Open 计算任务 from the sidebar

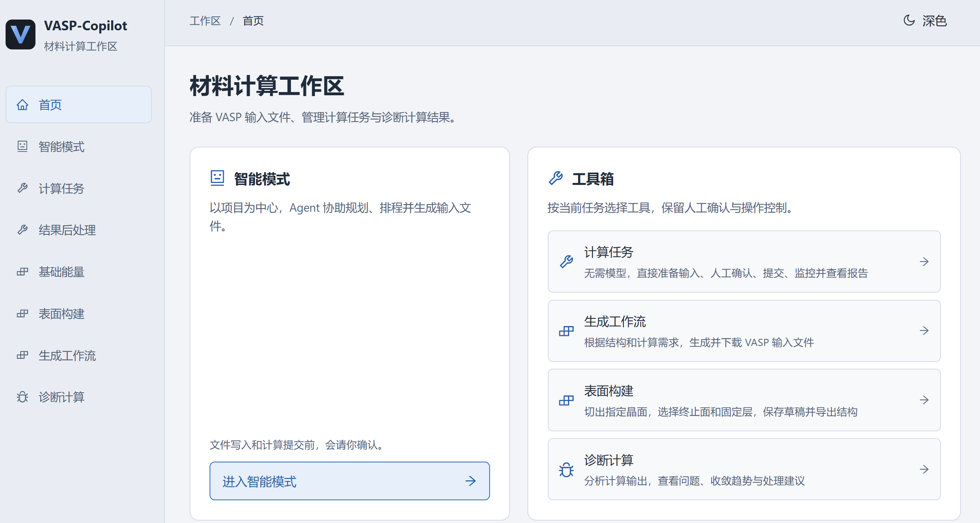78,188
